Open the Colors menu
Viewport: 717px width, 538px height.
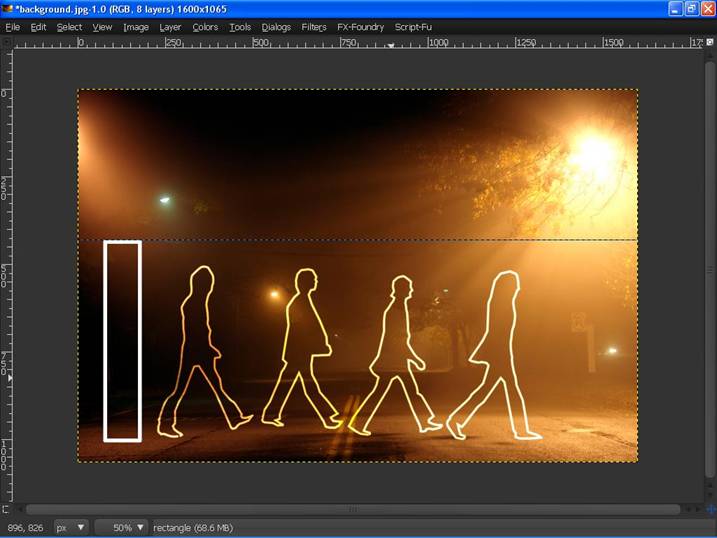click(205, 27)
